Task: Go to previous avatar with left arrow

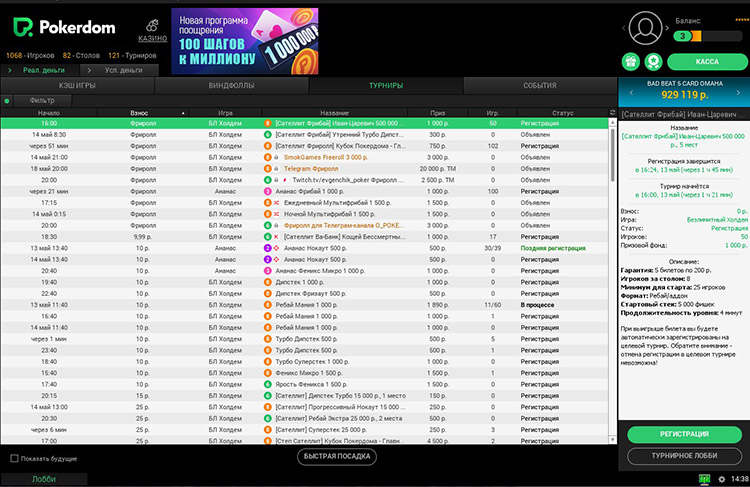Action: (623, 28)
